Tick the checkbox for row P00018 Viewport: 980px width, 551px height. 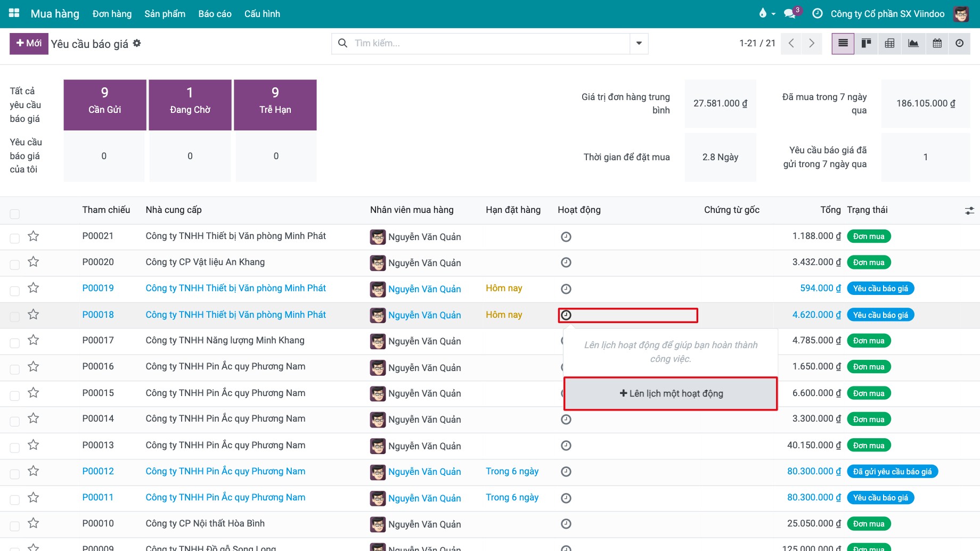pyautogui.click(x=15, y=316)
